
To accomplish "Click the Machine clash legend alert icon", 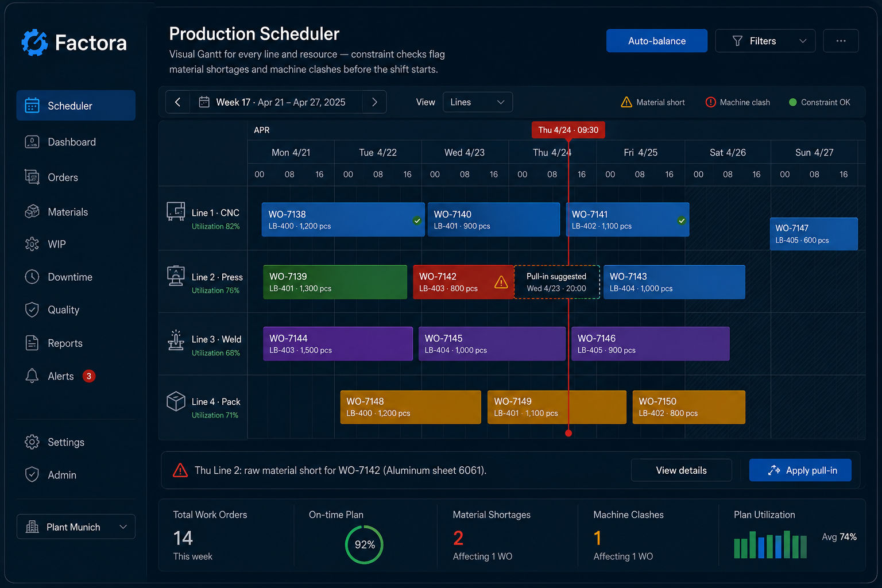I will [x=710, y=102].
